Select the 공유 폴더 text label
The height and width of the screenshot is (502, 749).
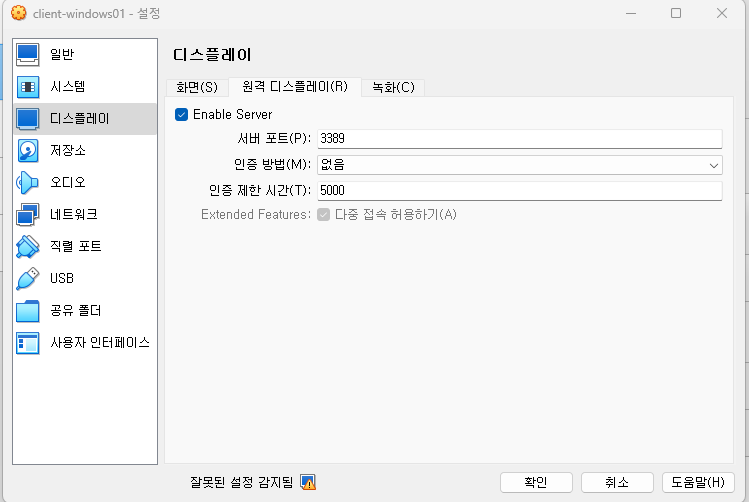pyautogui.click(x=76, y=311)
